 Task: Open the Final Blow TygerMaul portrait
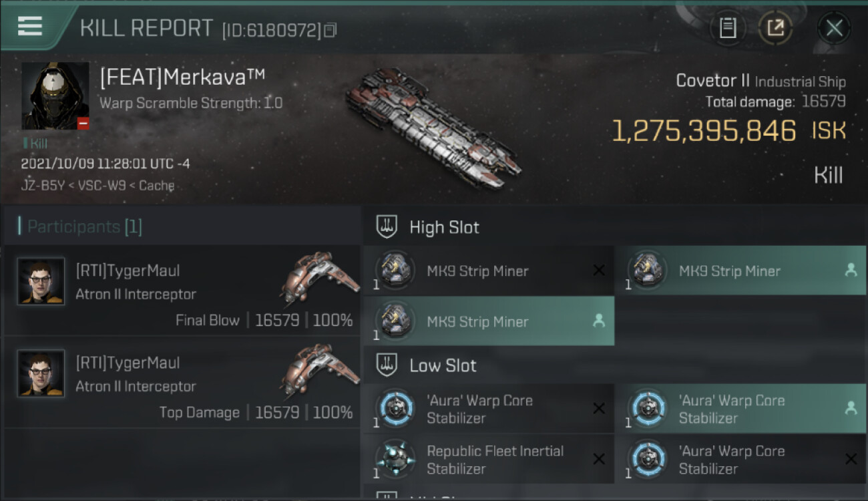41,282
